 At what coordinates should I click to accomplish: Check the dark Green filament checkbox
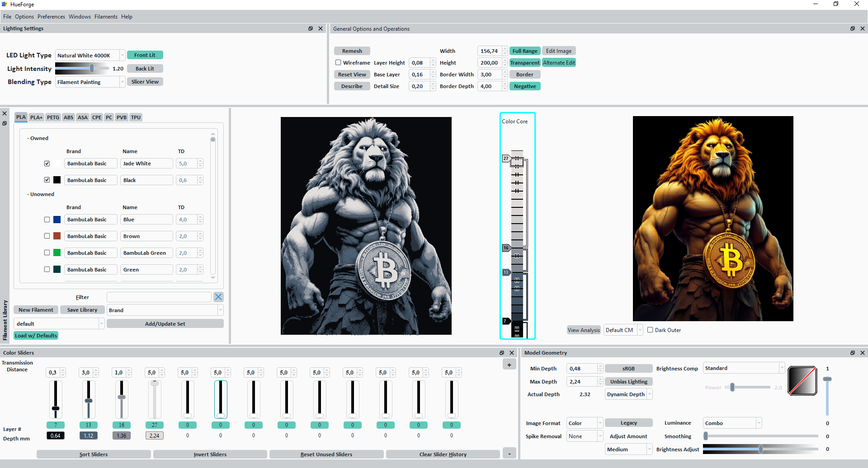click(x=47, y=269)
